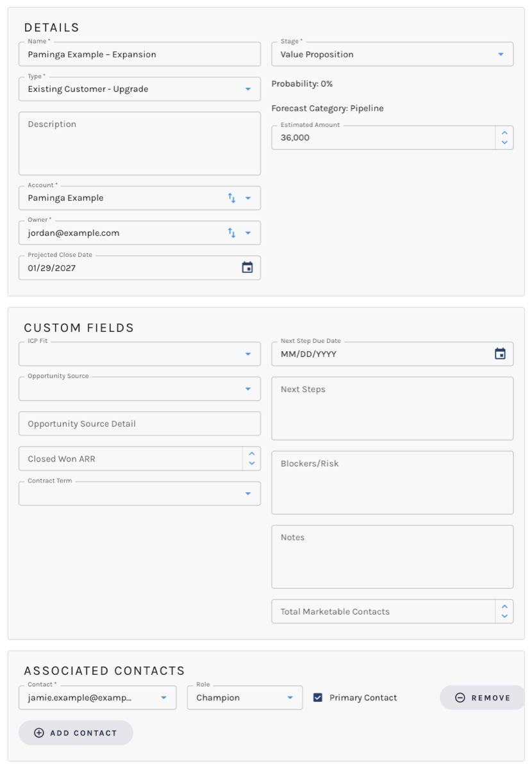The height and width of the screenshot is (769, 532).
Task: Expand the Account dropdown arrow
Action: point(248,198)
